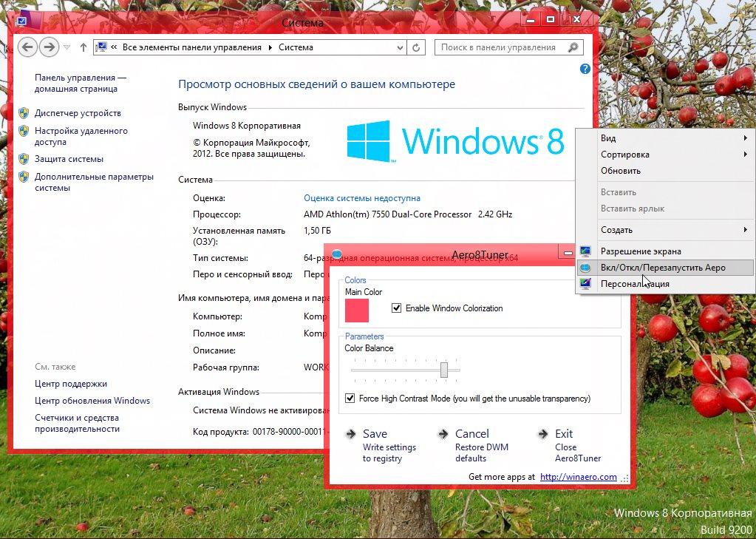Click the Forward navigation arrow
Screen dimensions: 756x539
point(49,47)
